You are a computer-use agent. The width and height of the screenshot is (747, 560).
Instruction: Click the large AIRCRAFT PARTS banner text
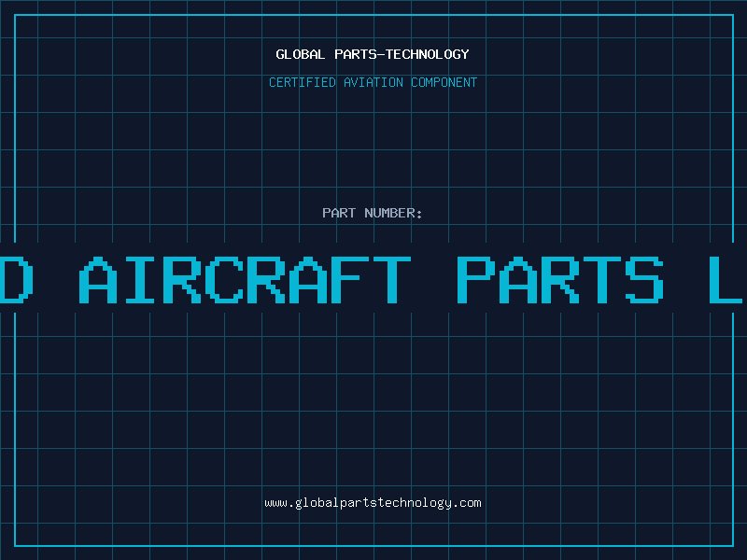(371, 280)
